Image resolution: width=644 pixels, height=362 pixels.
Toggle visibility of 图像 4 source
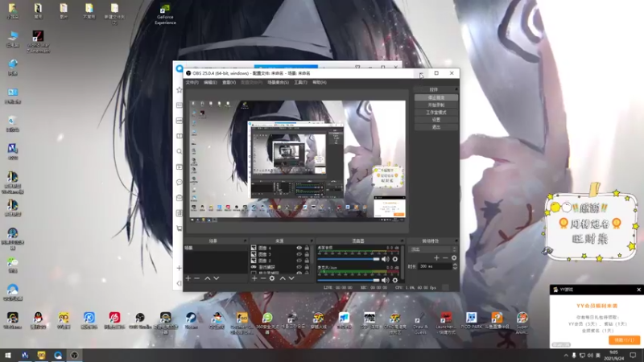[299, 248]
